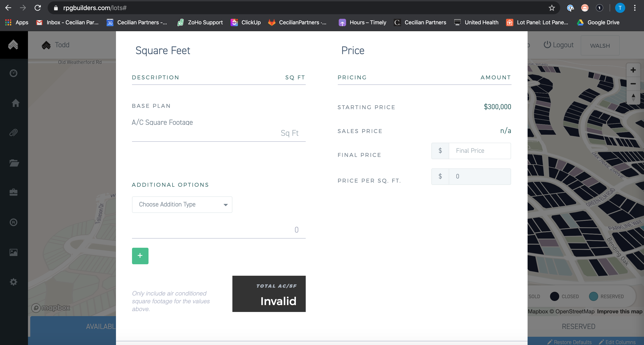This screenshot has height=345, width=644.
Task: Click the Logout link
Action: point(559,45)
